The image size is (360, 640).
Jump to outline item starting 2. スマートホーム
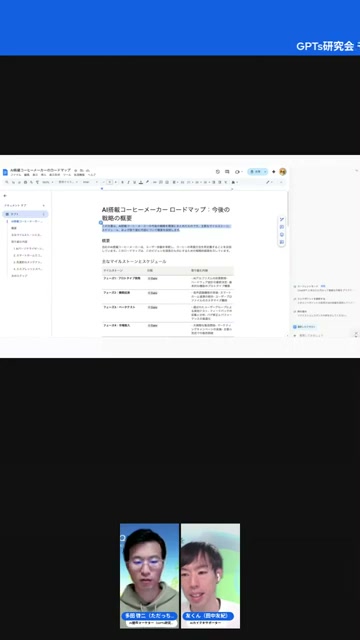[29, 255]
